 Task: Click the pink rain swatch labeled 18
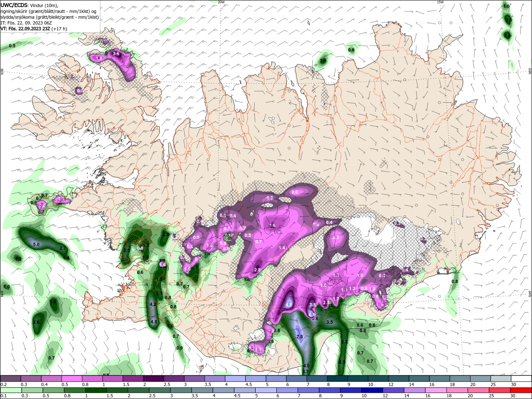457,390
